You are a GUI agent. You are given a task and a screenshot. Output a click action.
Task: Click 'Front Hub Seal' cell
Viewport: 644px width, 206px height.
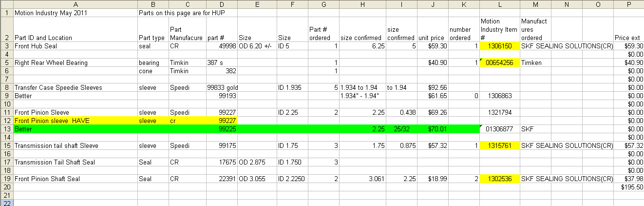pyautogui.click(x=75, y=46)
